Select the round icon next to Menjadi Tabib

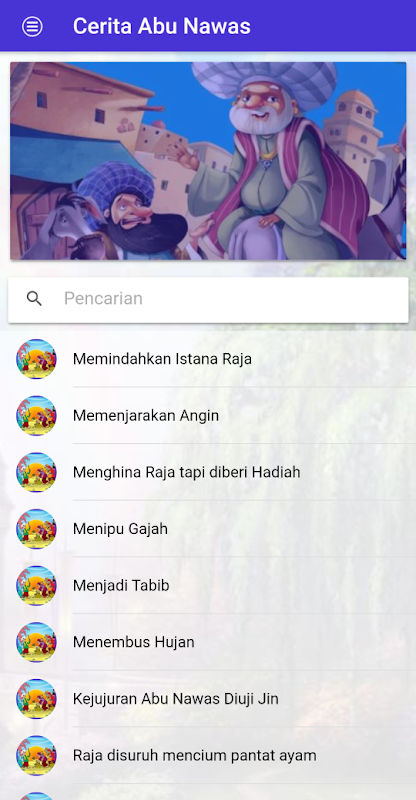tap(36, 585)
